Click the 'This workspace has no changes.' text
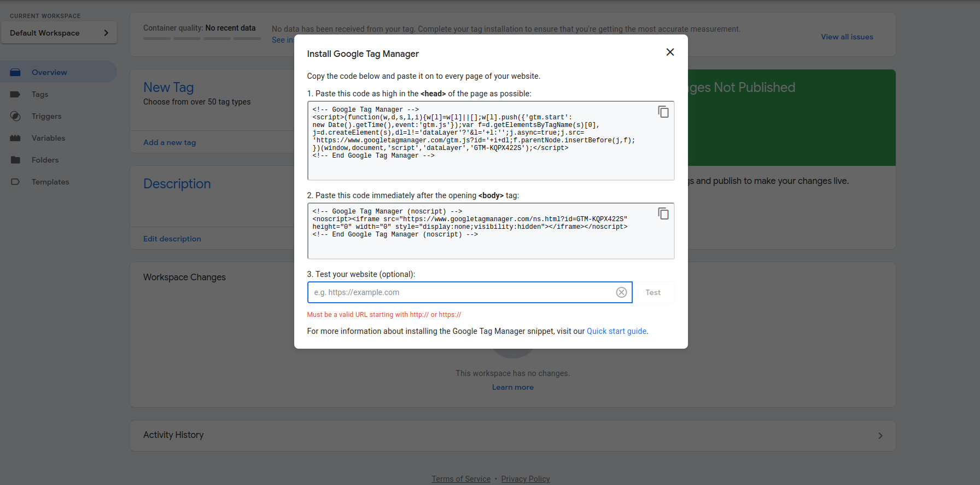Image resolution: width=980 pixels, height=485 pixels. (513, 373)
